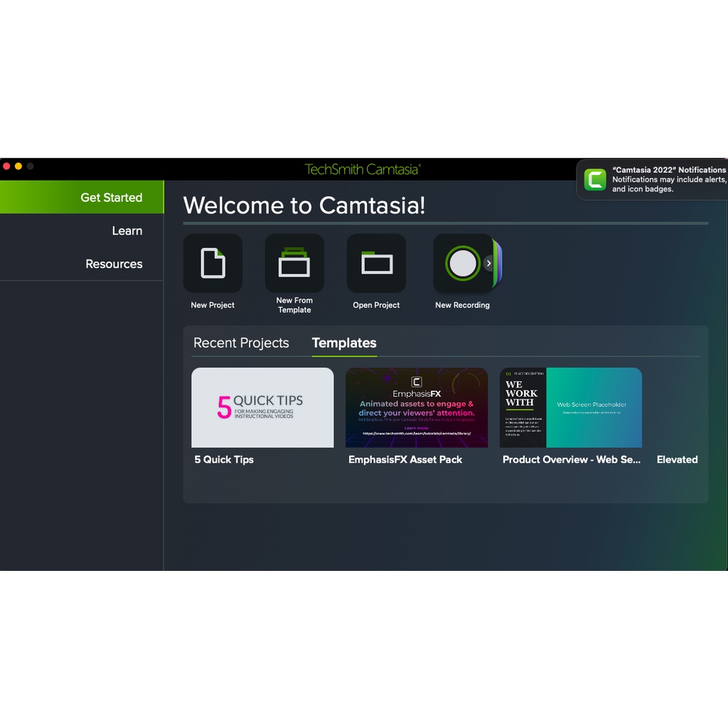
Task: Select the EmphasisFX Asset Pack thumbnail
Action: point(417,407)
